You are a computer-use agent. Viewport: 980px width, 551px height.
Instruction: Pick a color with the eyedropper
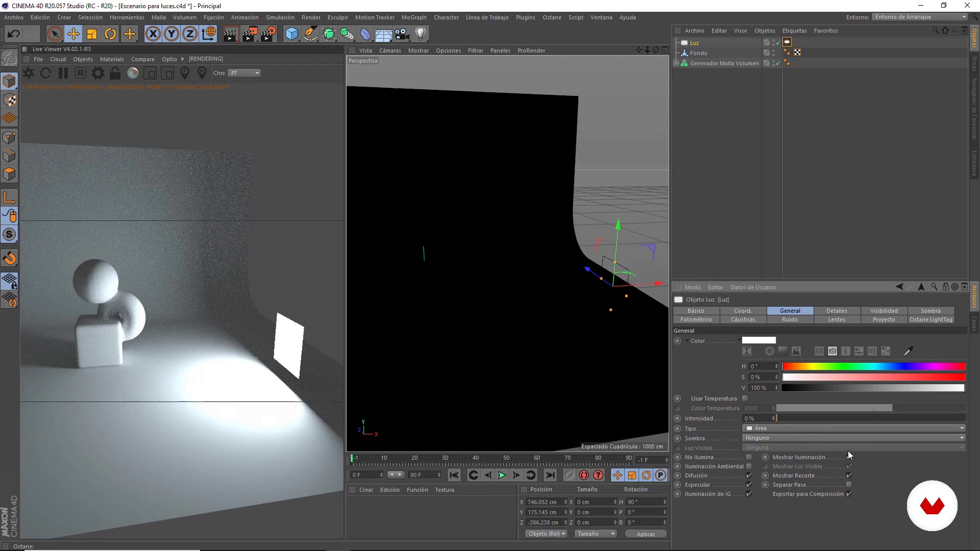(908, 351)
